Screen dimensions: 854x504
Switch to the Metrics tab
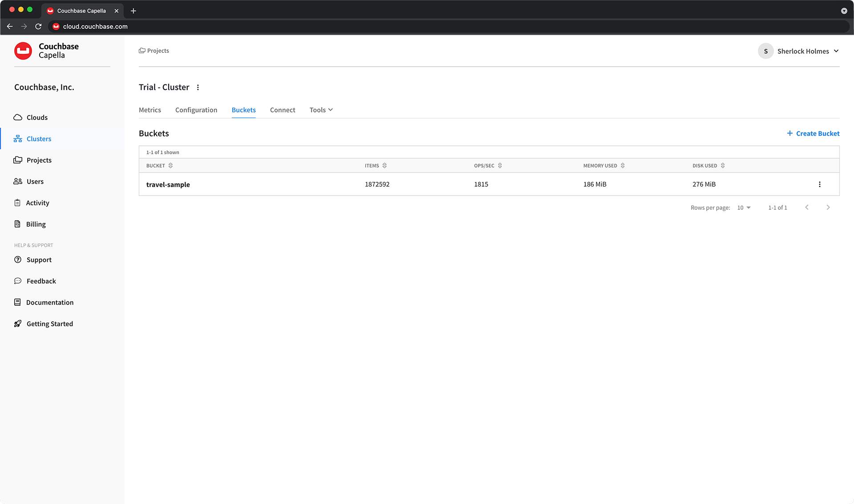coord(150,110)
